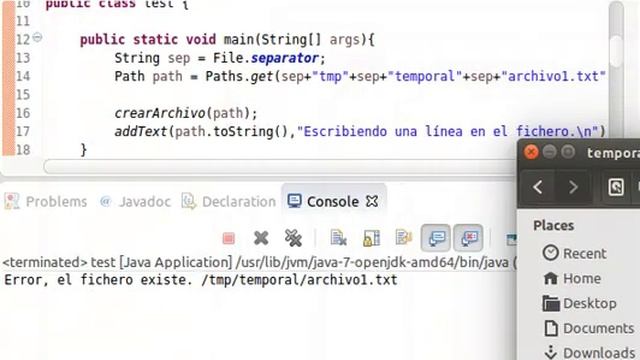Click the "archivo1.txt" string on line 14
640x360 pixels.
(x=553, y=76)
